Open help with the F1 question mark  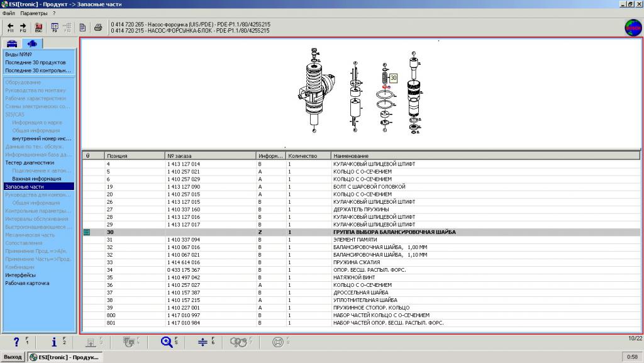16,342
